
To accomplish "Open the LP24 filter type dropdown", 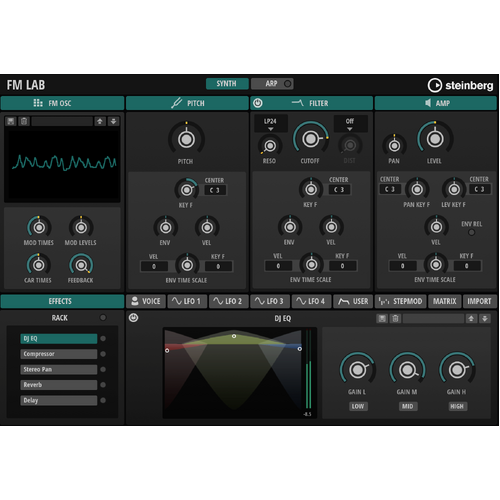I will (x=271, y=124).
